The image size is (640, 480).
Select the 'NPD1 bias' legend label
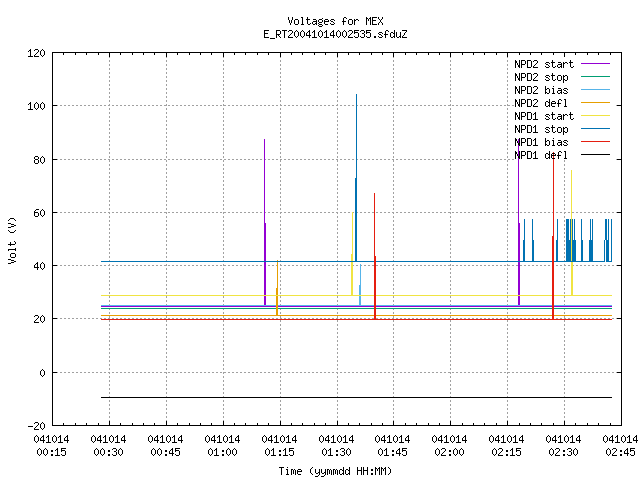coord(541,142)
